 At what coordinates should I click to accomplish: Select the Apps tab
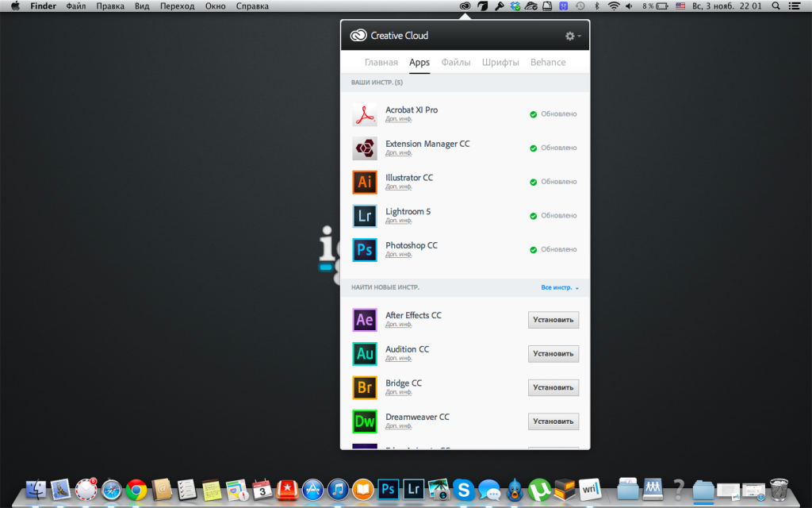419,62
